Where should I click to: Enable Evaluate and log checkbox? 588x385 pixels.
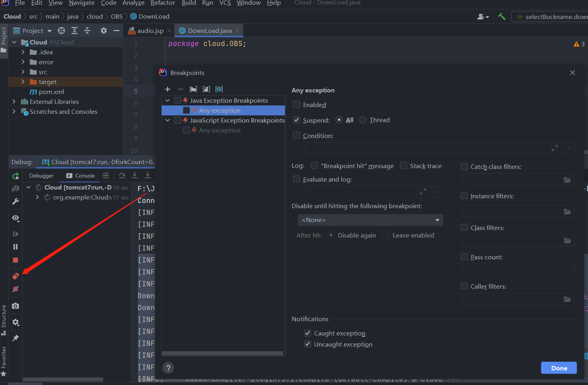click(296, 179)
